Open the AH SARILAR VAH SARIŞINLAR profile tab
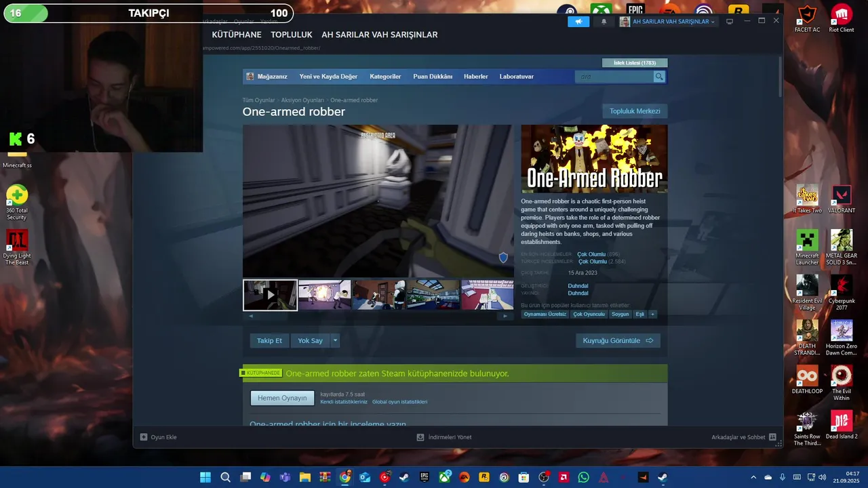The image size is (868, 488). 380,35
